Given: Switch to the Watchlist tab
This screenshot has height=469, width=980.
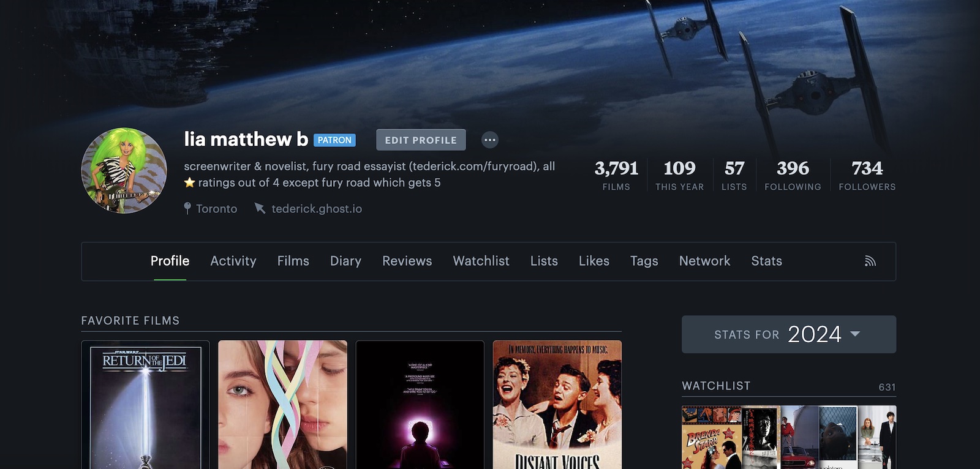Looking at the screenshot, I should [481, 261].
